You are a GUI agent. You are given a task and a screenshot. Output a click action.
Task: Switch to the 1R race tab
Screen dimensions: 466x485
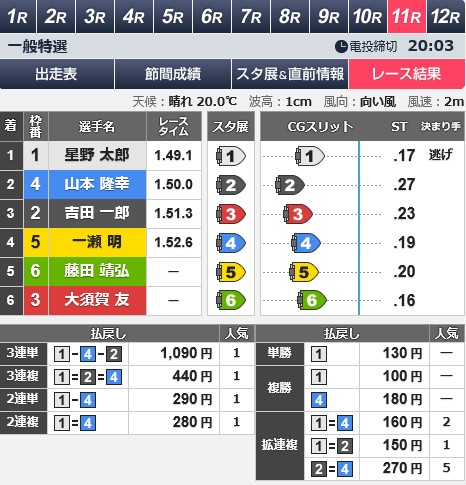18,16
